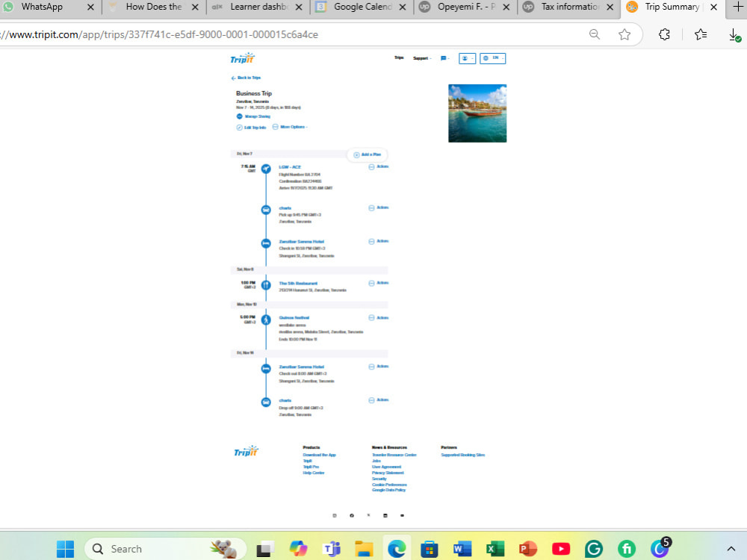The height and width of the screenshot is (560, 747).
Task: Open Microsoft Word from taskbar
Action: coord(462,549)
